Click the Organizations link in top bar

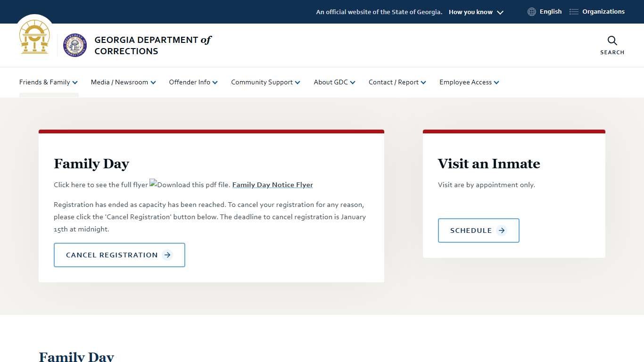pyautogui.click(x=603, y=12)
